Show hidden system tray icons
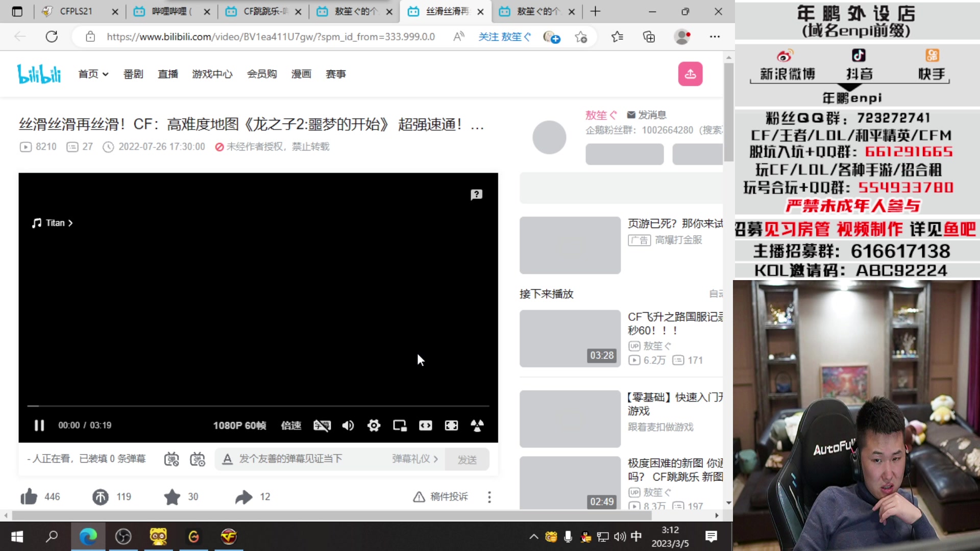The height and width of the screenshot is (551, 980). [x=533, y=536]
